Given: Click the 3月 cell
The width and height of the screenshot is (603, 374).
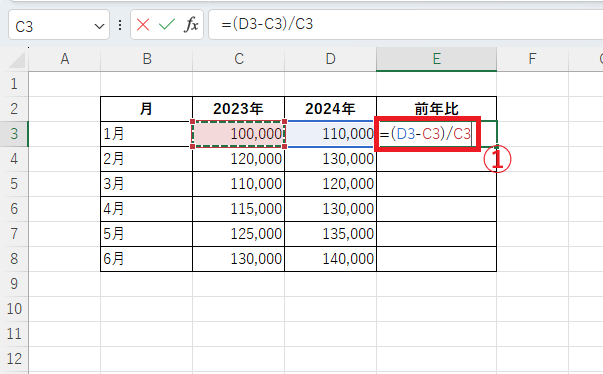Looking at the screenshot, I should click(x=147, y=184).
